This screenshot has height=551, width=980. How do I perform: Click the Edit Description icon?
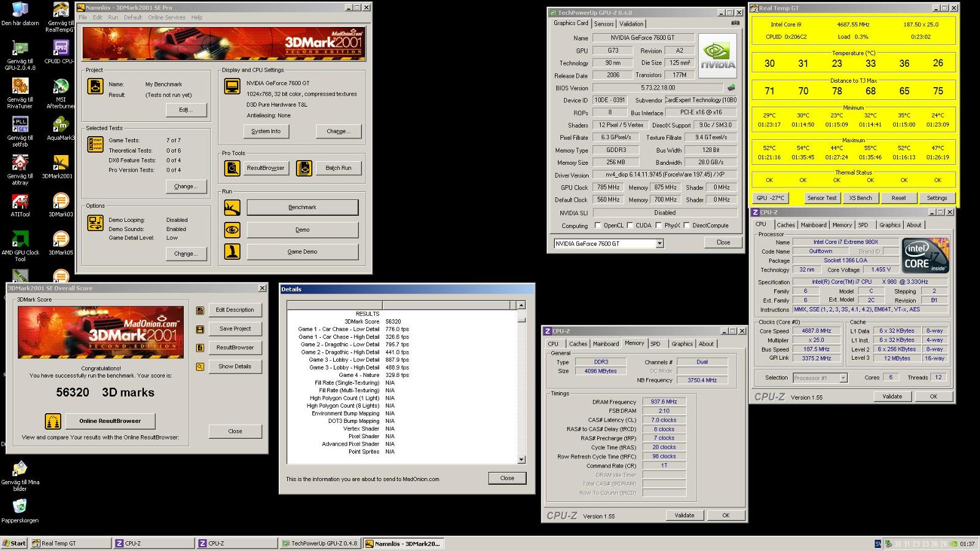pyautogui.click(x=200, y=311)
